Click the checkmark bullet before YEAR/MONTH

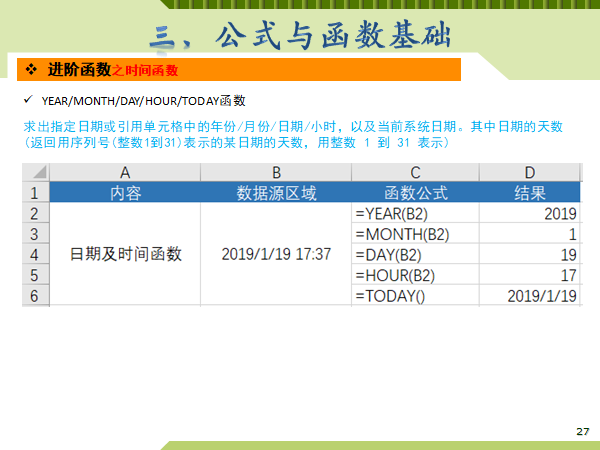pos(28,100)
